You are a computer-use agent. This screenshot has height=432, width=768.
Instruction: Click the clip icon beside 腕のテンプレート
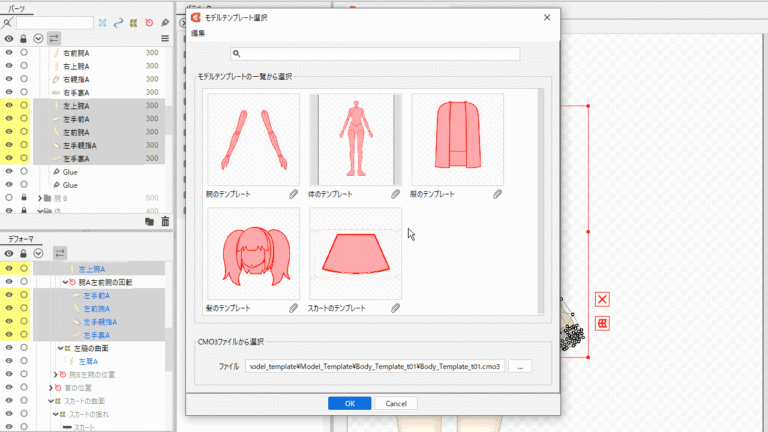pyautogui.click(x=293, y=194)
